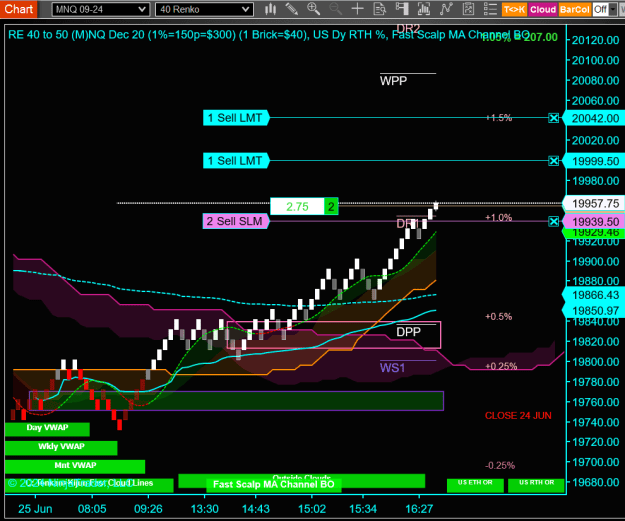Click the position PnL 2.75 marker
The height and width of the screenshot is (521, 625).
[x=297, y=206]
